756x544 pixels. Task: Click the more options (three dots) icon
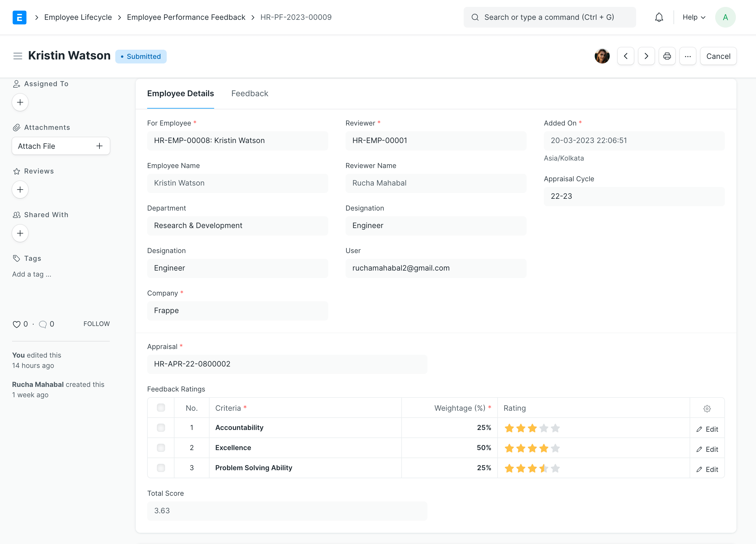pos(688,56)
